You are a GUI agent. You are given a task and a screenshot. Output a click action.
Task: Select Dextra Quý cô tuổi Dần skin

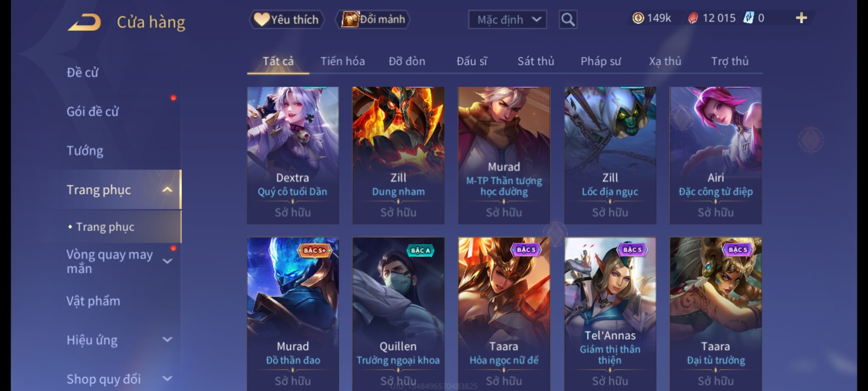pos(293,155)
